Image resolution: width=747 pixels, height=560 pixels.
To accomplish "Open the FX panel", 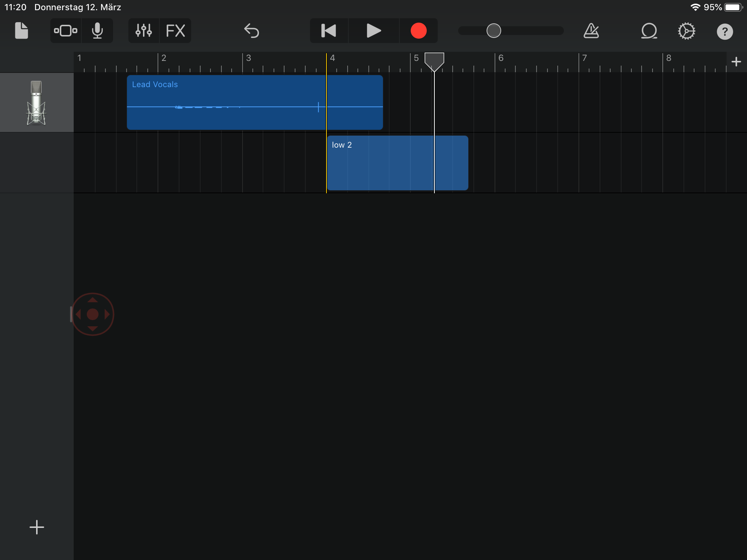I will coord(175,31).
